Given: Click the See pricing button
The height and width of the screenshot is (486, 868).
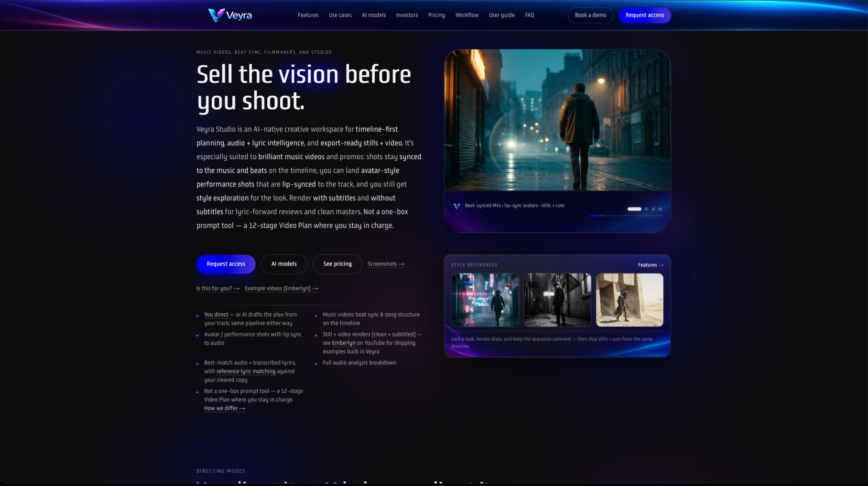Looking at the screenshot, I should 338,264.
